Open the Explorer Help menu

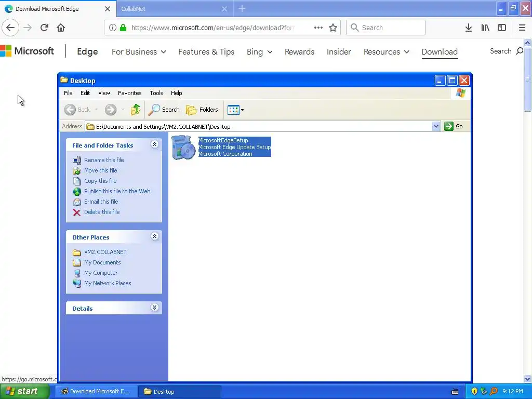[176, 93]
